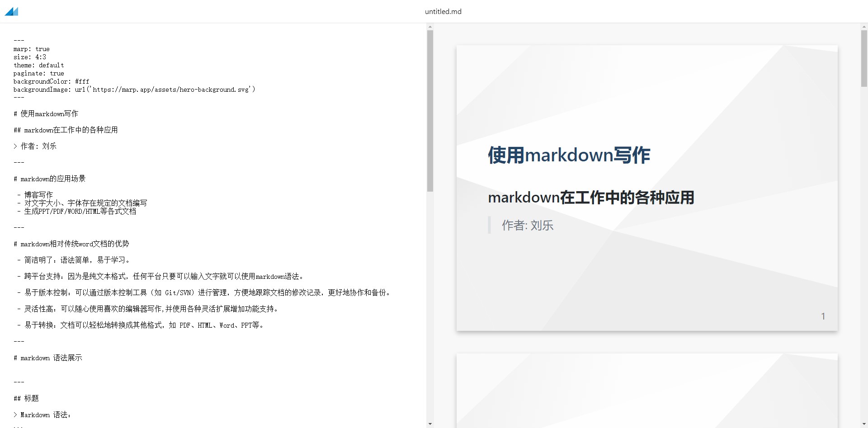This screenshot has height=428, width=868.
Task: Click the Marp logo icon
Action: tap(11, 12)
